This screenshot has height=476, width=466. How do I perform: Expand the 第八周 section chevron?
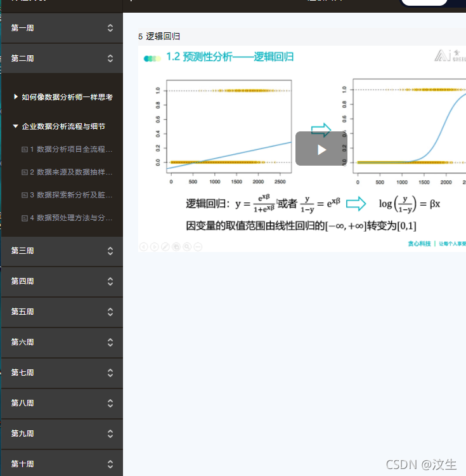(110, 403)
